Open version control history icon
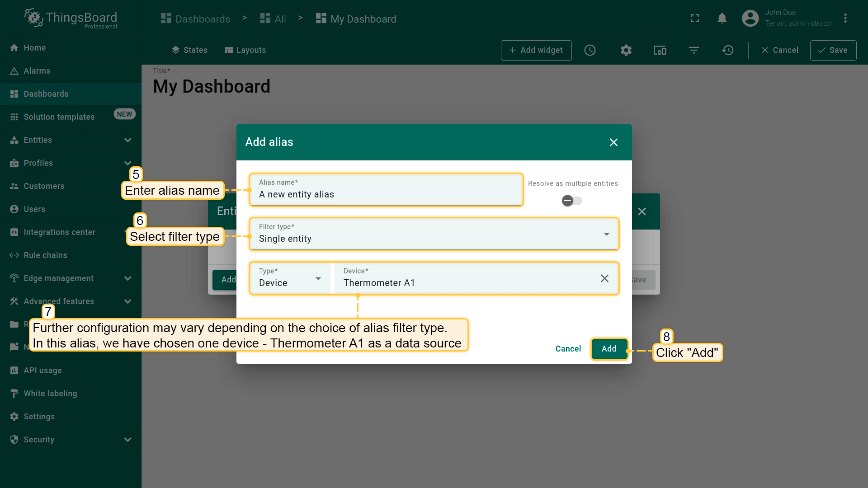The height and width of the screenshot is (488, 868). [x=728, y=50]
